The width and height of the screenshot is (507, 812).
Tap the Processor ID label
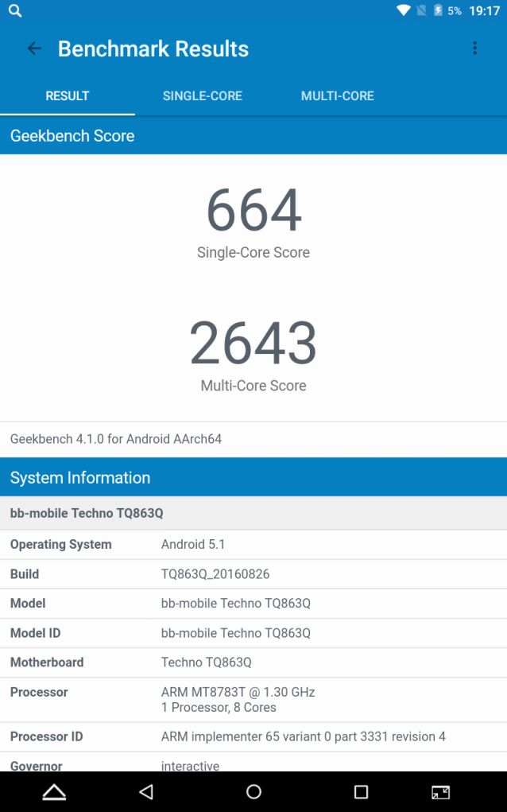[x=47, y=736]
